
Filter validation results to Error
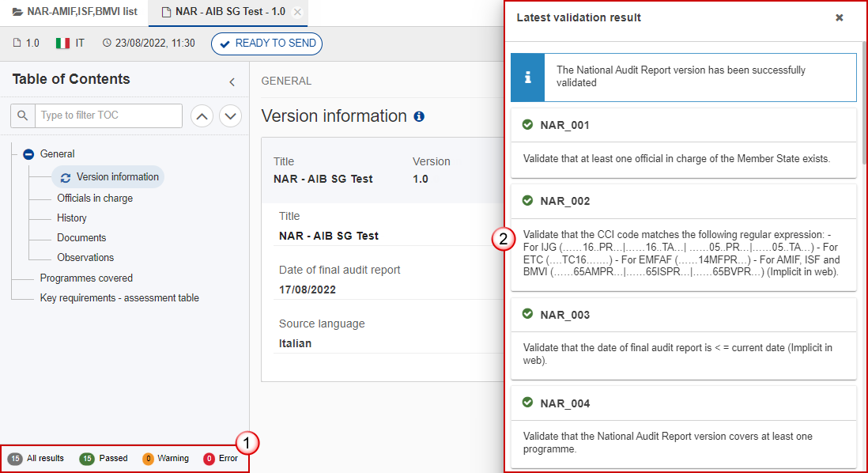221,459
